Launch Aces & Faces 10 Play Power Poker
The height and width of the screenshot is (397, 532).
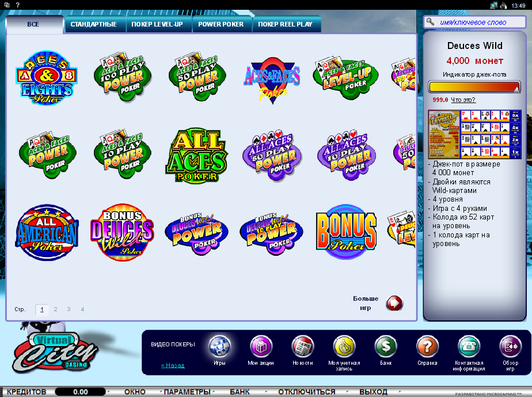pos(123,154)
